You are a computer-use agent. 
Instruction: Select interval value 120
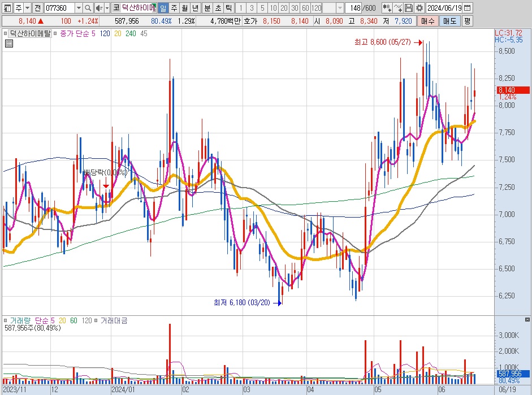point(316,8)
